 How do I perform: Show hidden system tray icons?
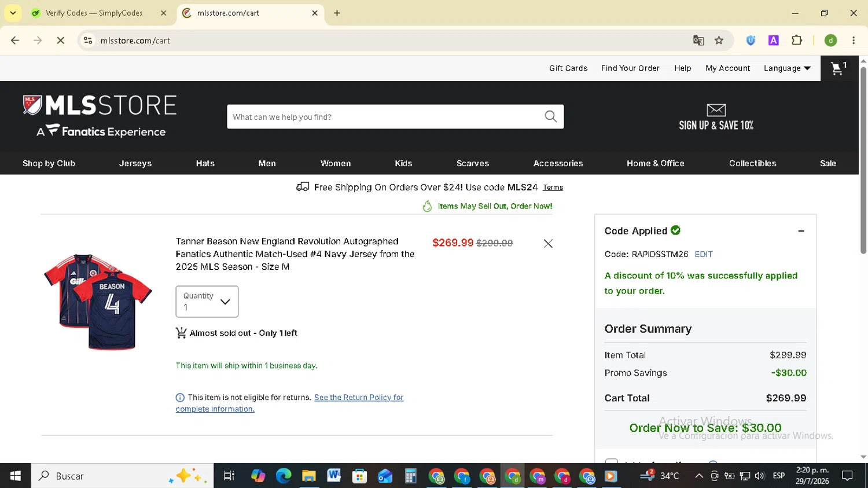699,476
